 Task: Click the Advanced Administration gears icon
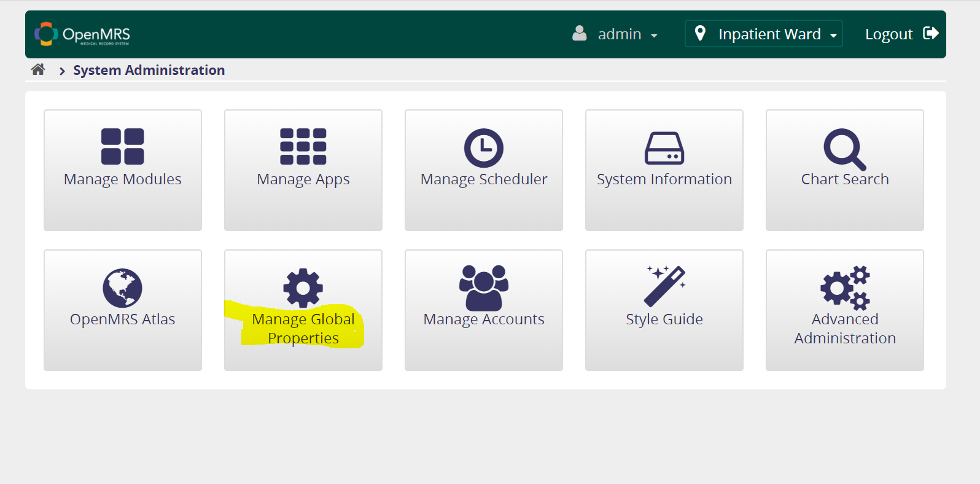(845, 287)
